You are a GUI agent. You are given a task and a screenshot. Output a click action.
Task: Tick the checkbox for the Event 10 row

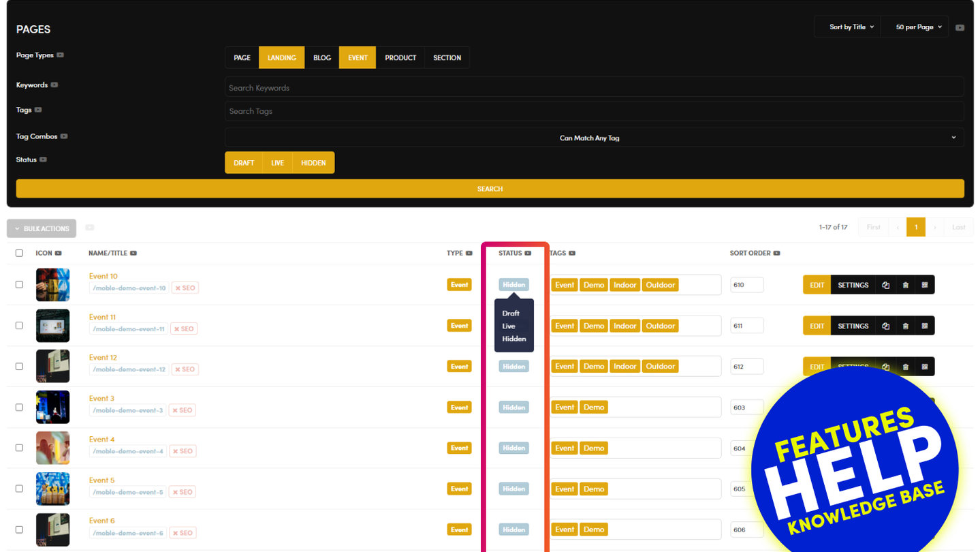point(19,285)
